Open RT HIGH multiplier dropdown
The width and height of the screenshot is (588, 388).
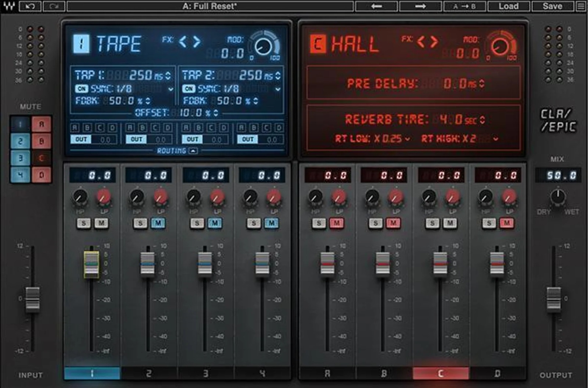click(x=496, y=139)
